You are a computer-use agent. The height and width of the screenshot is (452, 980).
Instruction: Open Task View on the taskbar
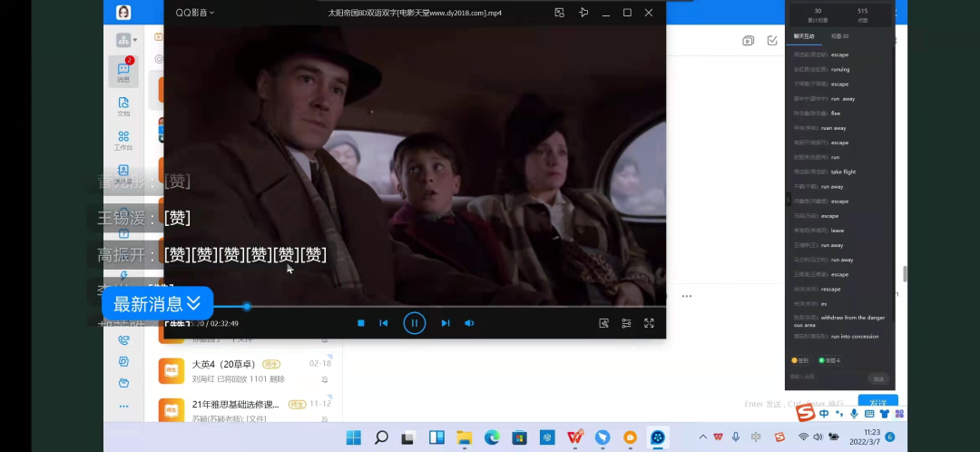click(x=408, y=437)
